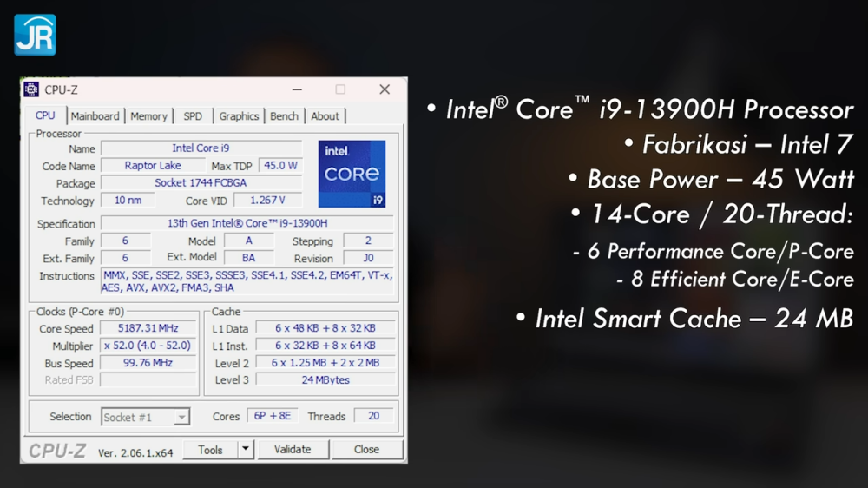
Task: Click the L1 Data cache value
Action: [x=325, y=328]
